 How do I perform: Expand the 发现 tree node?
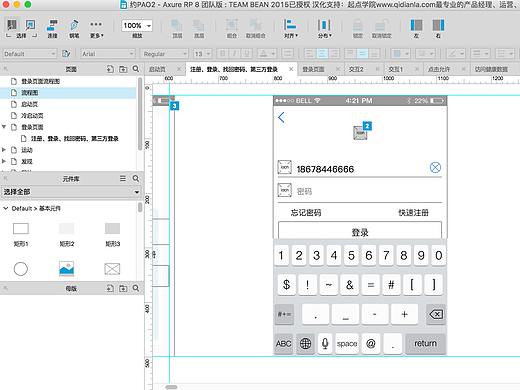click(4, 161)
